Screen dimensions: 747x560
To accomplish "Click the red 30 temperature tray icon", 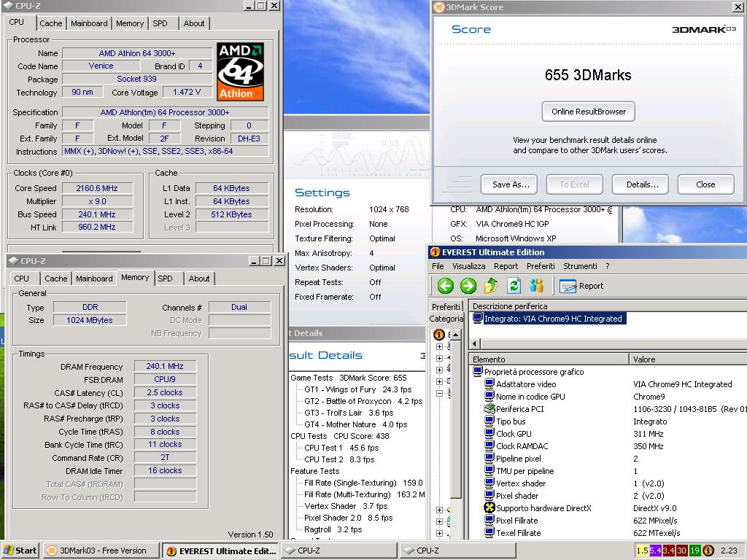I will tap(682, 551).
